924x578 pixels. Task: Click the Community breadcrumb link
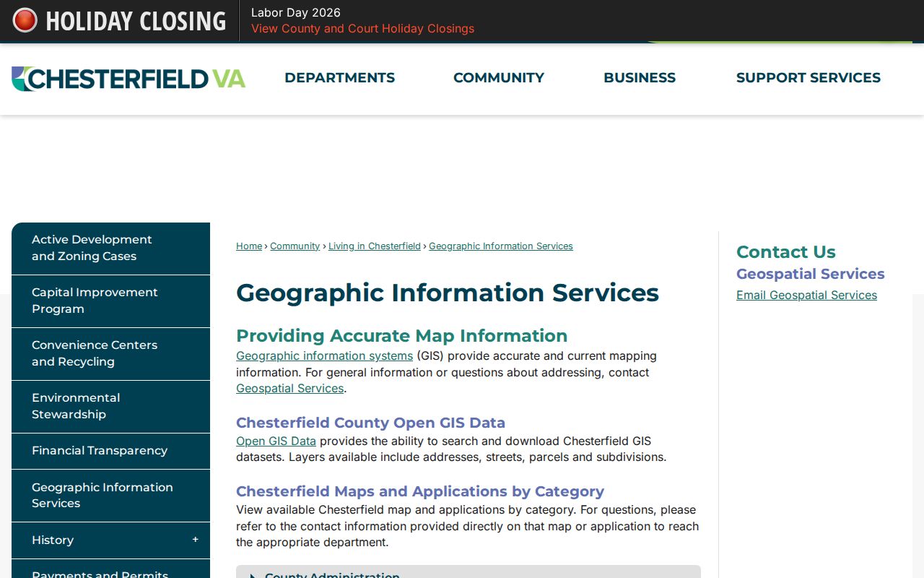point(295,246)
